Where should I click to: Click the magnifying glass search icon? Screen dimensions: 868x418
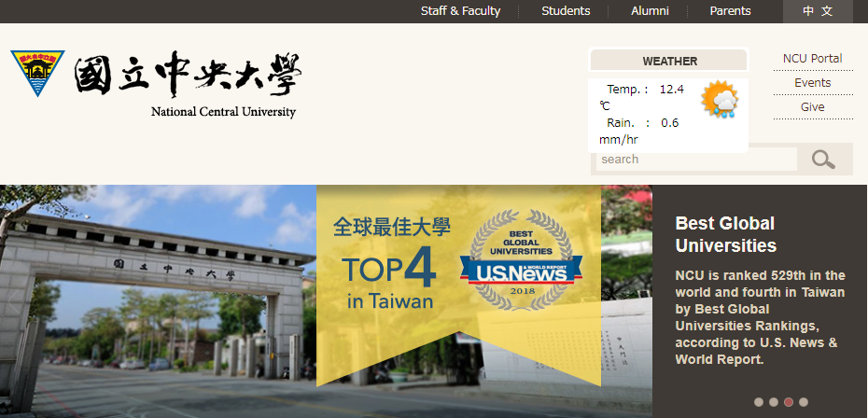[x=823, y=160]
